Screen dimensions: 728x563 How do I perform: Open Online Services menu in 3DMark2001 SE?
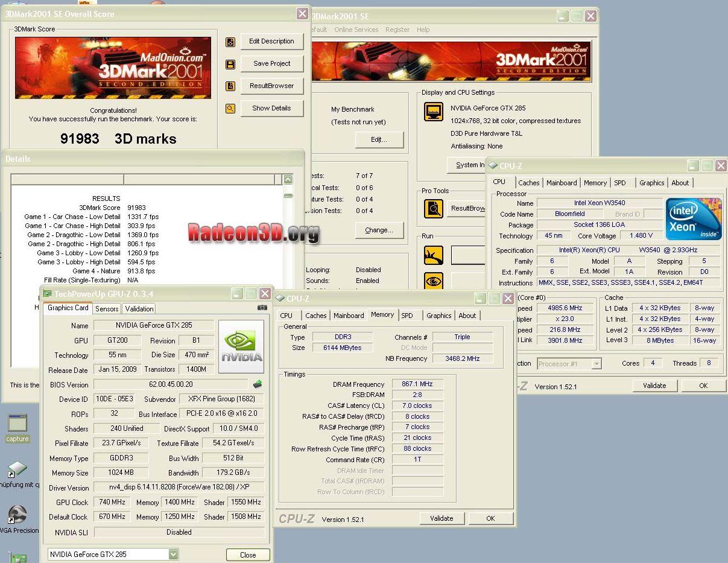[x=356, y=30]
